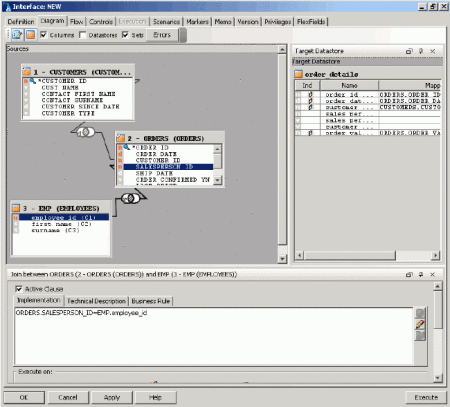Click the first toolbar icon with pencil
This screenshot has width=450, height=407.
click(17, 35)
